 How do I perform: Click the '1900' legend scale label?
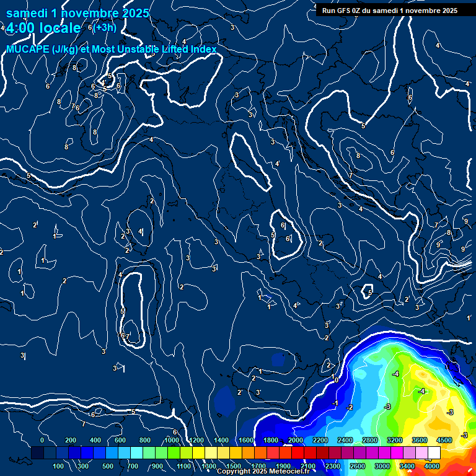pyautogui.click(x=283, y=466)
